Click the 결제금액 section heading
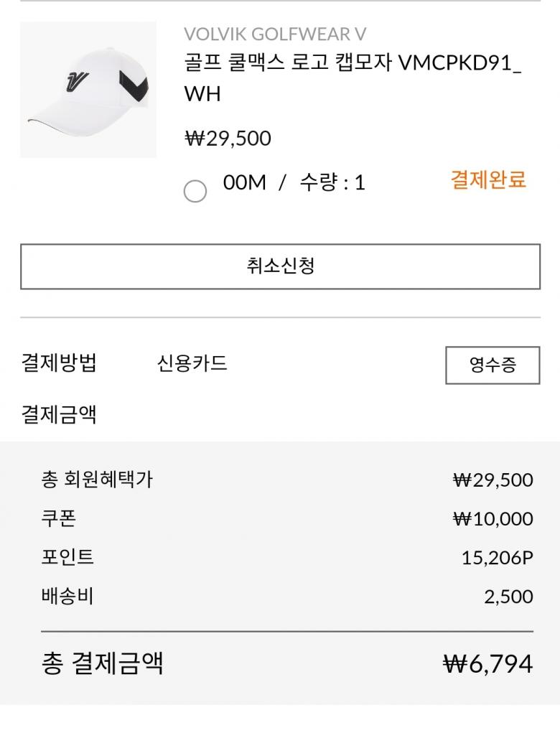 (x=59, y=414)
